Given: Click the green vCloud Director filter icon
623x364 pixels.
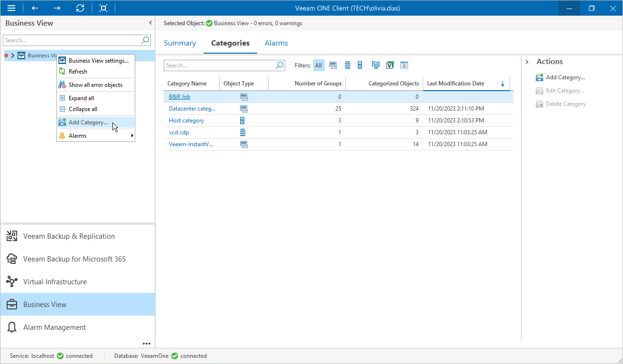Looking at the screenshot, I should 390,65.
